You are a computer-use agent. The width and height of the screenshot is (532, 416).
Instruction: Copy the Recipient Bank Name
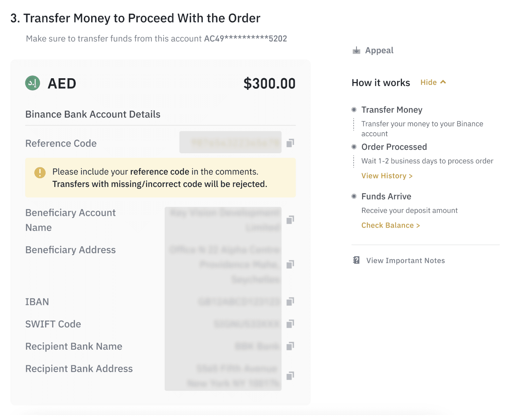pos(290,346)
